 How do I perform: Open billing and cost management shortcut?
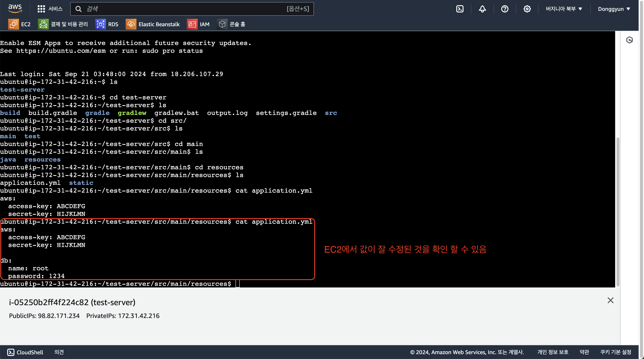coord(63,24)
